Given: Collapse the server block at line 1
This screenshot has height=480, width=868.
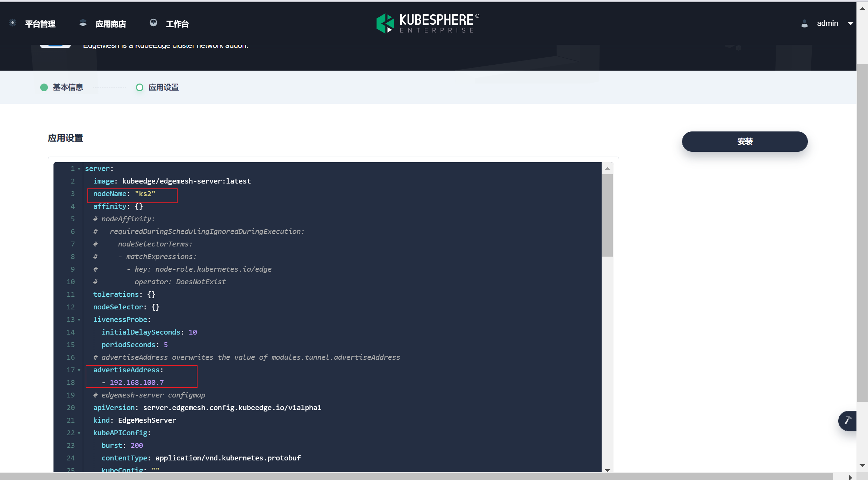Looking at the screenshot, I should [79, 169].
